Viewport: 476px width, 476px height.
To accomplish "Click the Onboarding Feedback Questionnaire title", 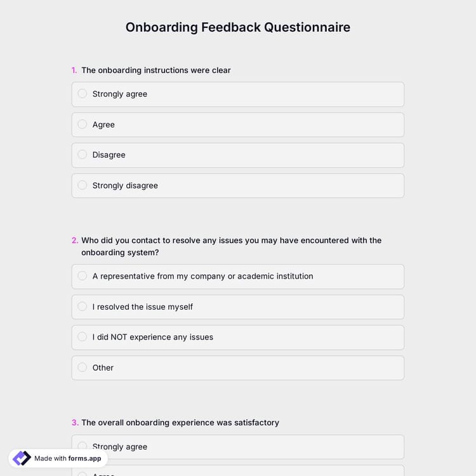I will click(x=238, y=27).
